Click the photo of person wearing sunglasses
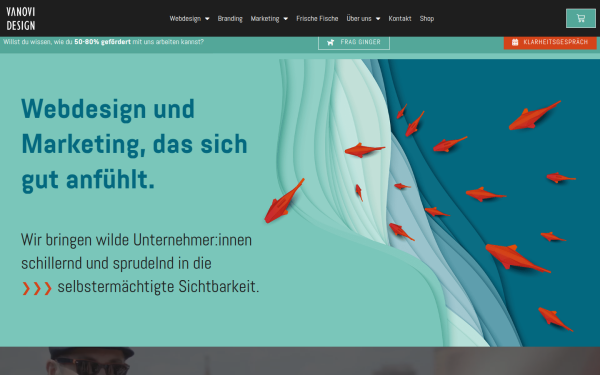Viewport: 600px width, 375px height. pos(91,361)
